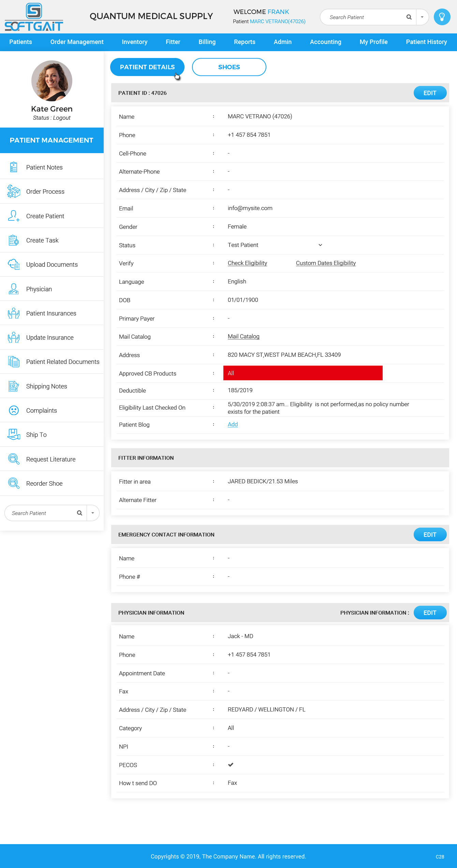Screen dimensions: 457x868
Task: Open the Reports menu
Action: tap(245, 42)
